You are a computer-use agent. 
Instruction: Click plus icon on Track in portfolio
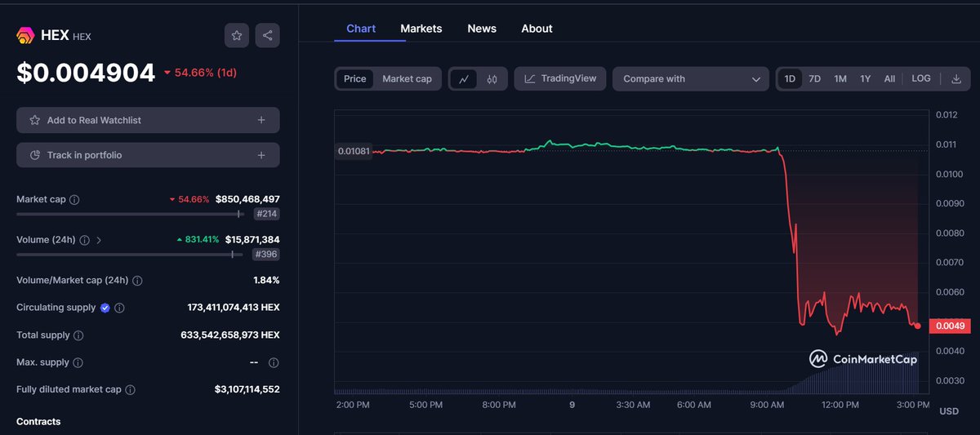tap(261, 155)
